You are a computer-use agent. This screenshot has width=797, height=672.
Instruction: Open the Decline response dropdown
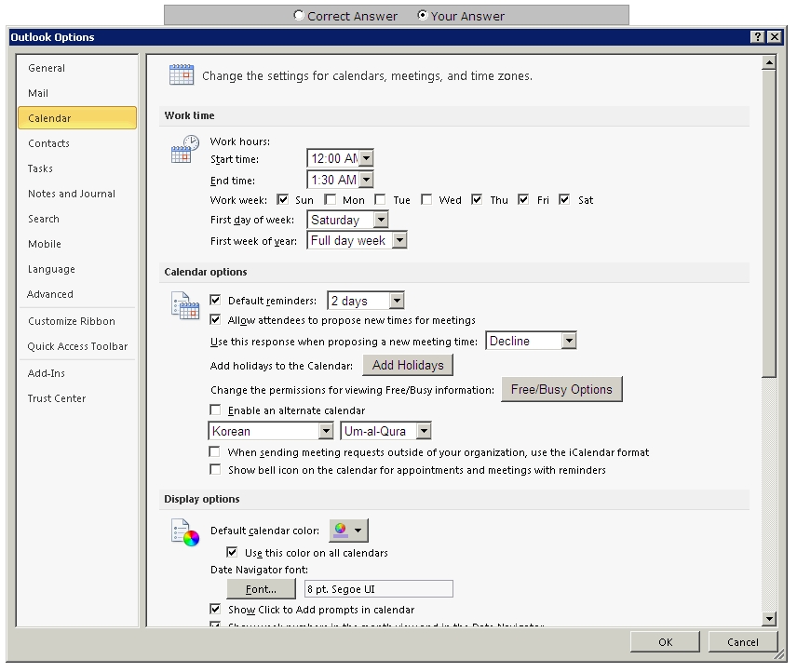coord(569,341)
